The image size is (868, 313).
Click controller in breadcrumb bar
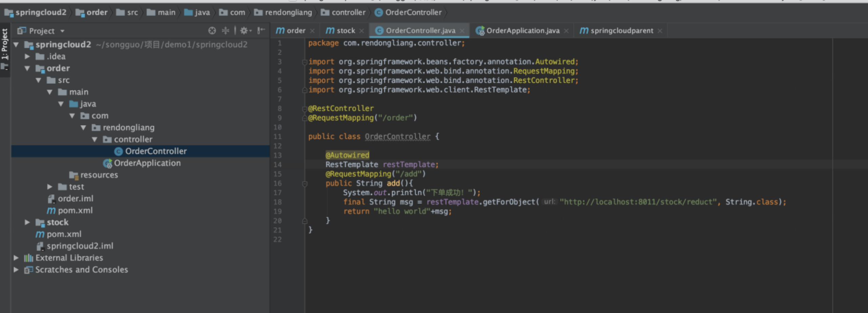343,13
